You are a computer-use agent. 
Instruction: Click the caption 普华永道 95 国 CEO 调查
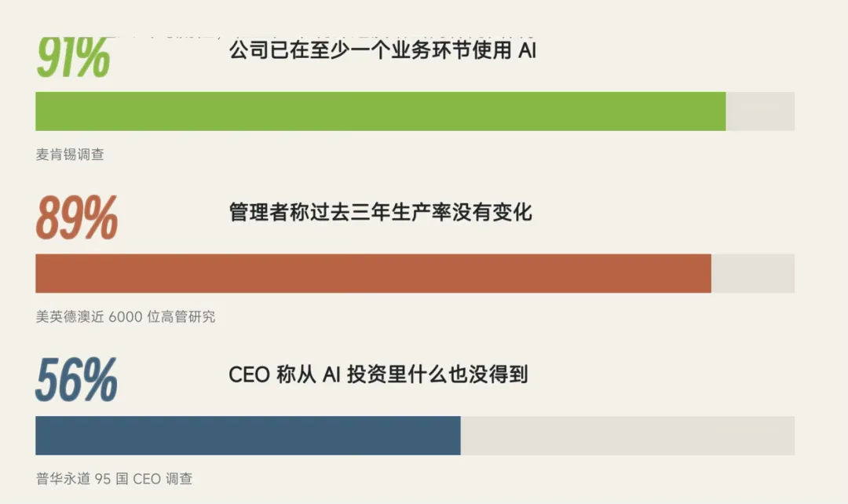click(114, 479)
